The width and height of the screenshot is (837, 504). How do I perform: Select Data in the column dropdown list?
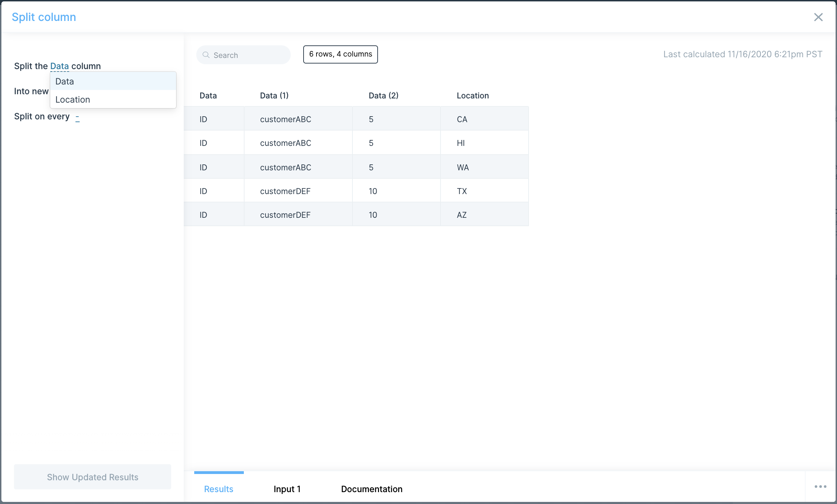[x=113, y=81]
